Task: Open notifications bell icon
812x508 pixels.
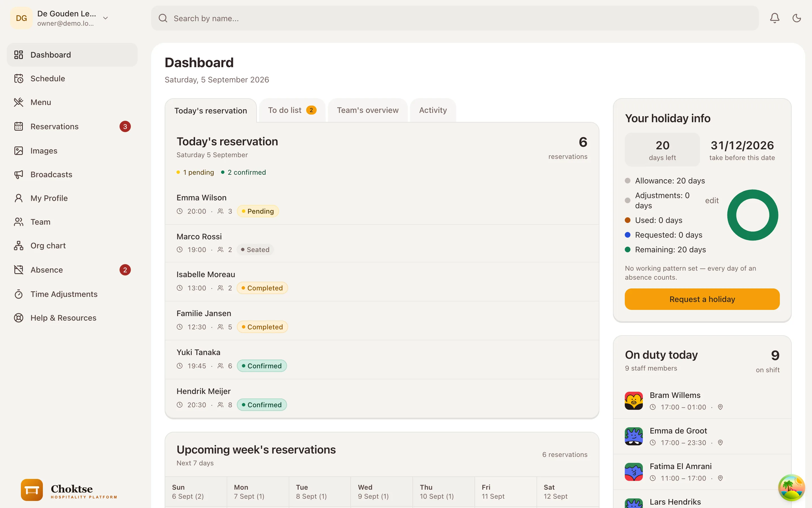Action: coord(775,18)
